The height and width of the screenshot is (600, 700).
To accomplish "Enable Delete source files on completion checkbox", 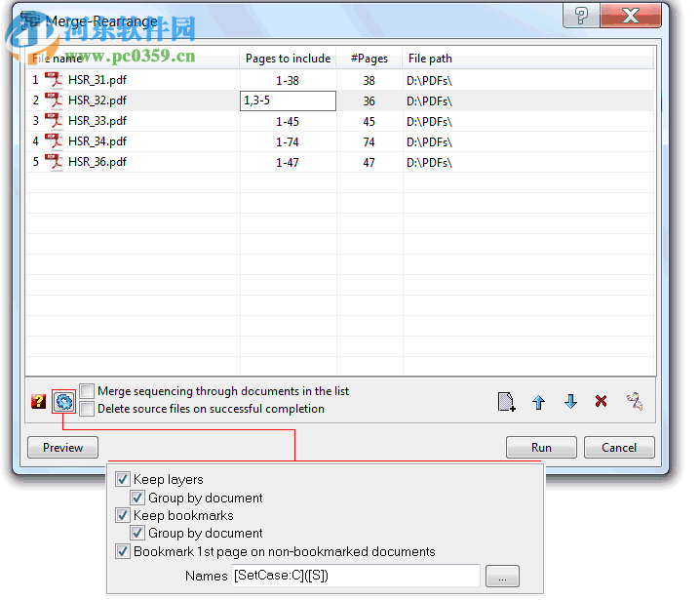I will (x=87, y=409).
